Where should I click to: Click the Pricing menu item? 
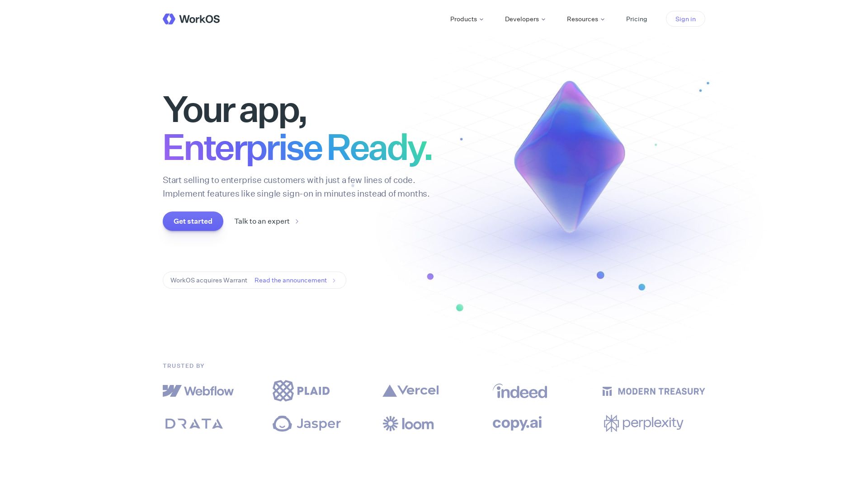636,19
